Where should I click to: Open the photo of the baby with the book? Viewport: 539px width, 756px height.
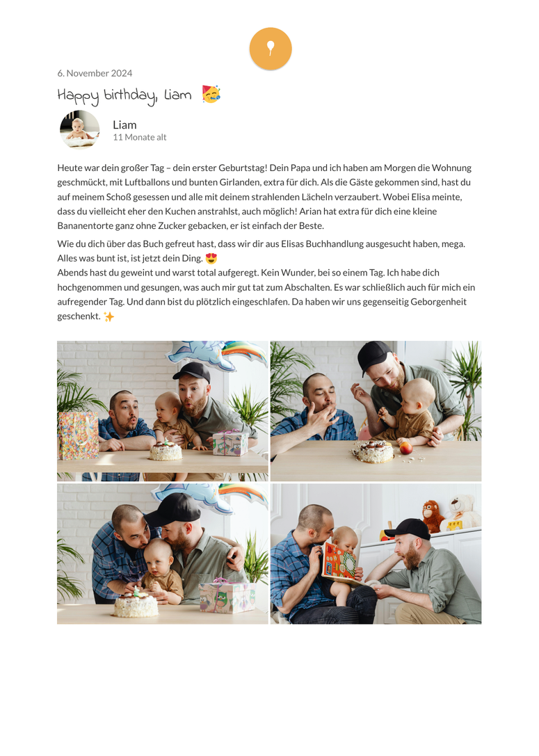[376, 554]
